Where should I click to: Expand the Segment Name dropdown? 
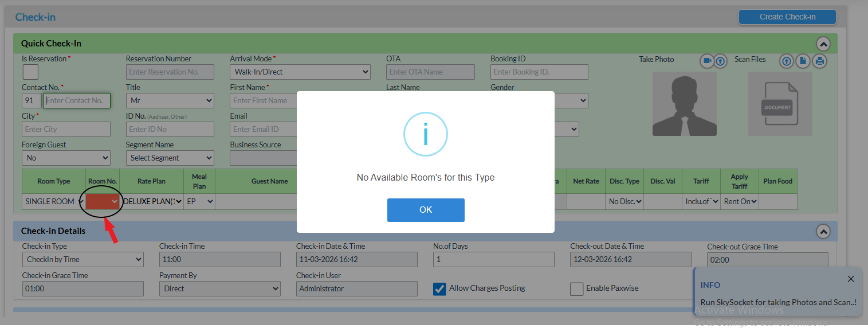click(x=170, y=158)
